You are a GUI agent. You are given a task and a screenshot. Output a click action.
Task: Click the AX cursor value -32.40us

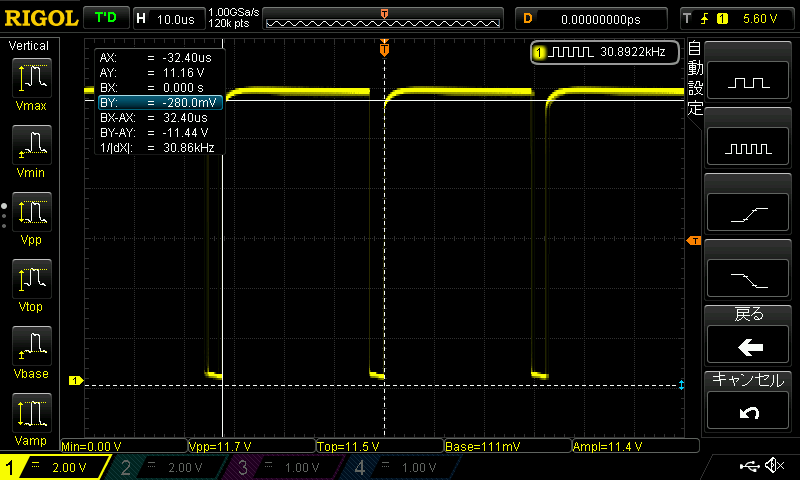(x=187, y=58)
